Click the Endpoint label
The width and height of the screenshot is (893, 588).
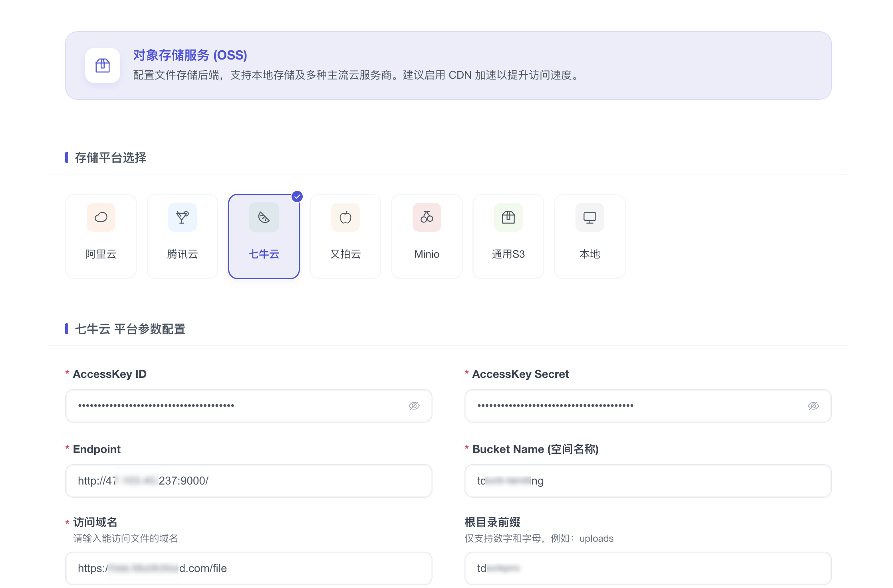coord(97,449)
